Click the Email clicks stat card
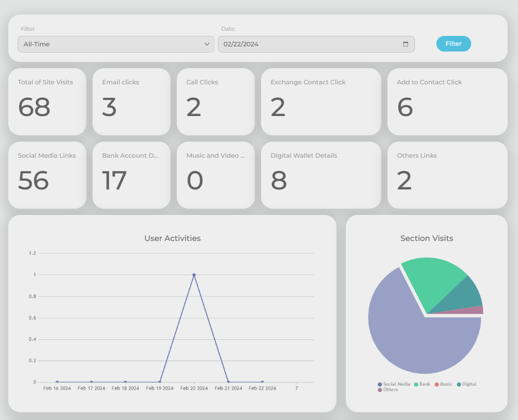Image resolution: width=518 pixels, height=420 pixels. point(132,101)
